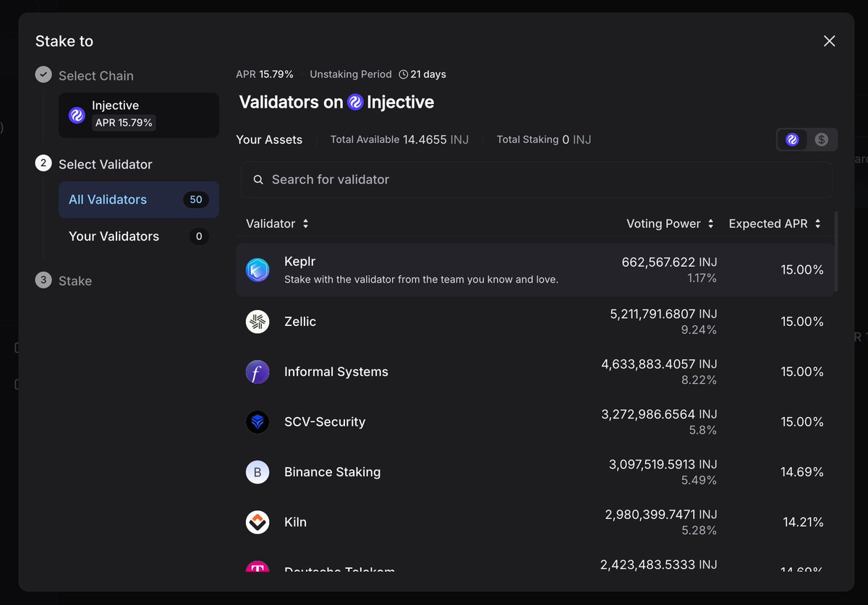Select the Binance Staking validator row

(x=535, y=473)
